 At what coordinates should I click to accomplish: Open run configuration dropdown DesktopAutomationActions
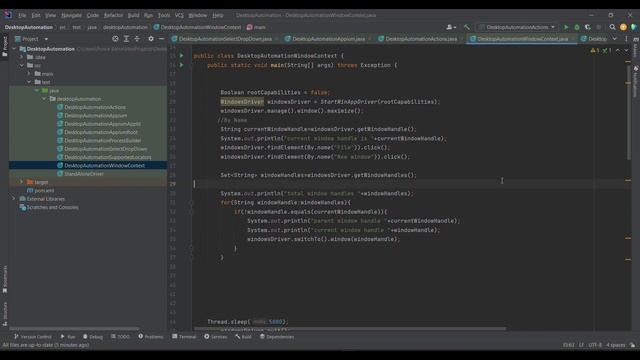[517, 27]
